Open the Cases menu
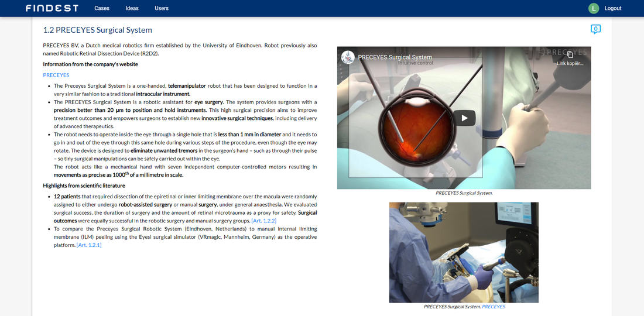The image size is (644, 316). click(x=102, y=8)
